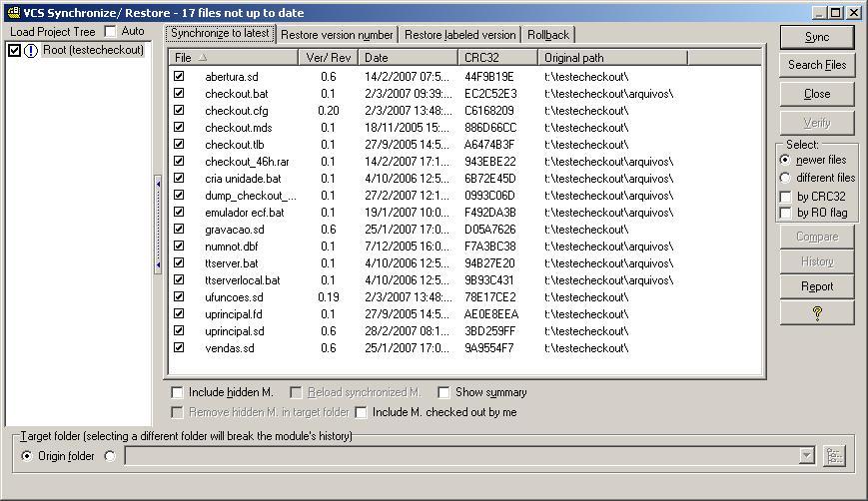Click the Report button
This screenshot has height=501, width=868.
(x=816, y=286)
